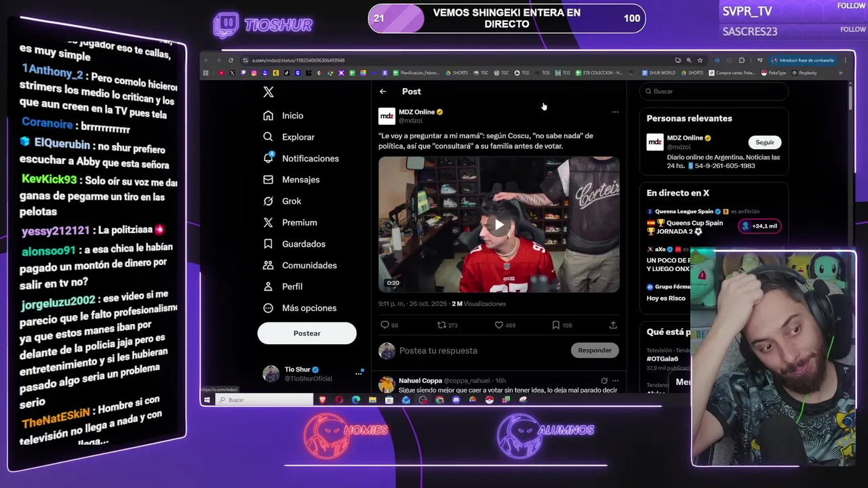
Task: Click the browser address bar URL
Action: pos(298,60)
